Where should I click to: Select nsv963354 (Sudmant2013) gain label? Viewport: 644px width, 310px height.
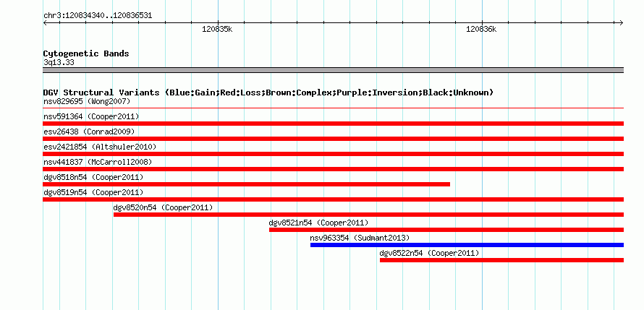coord(360,238)
